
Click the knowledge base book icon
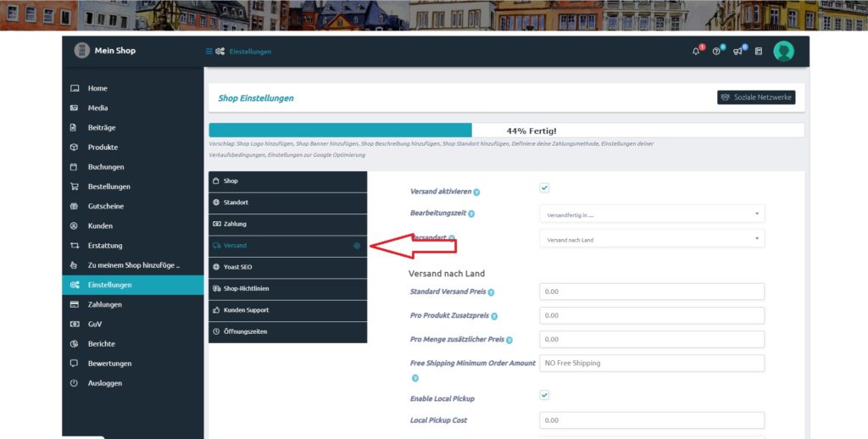759,52
